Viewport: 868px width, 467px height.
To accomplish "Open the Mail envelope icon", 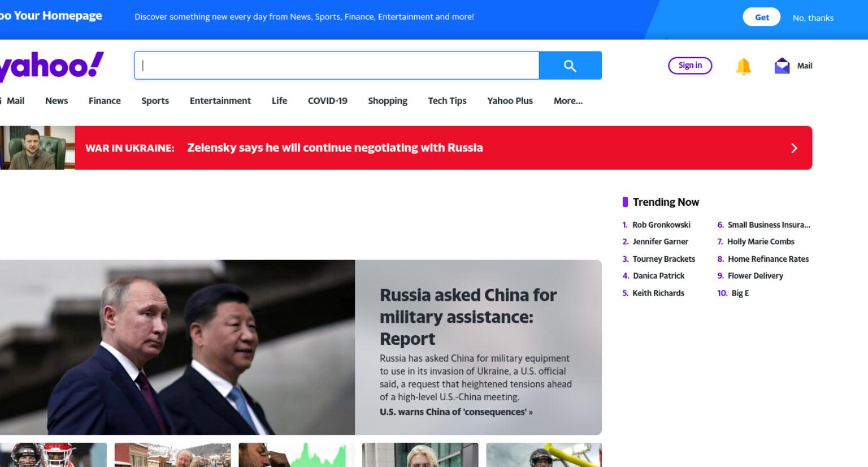I will click(x=782, y=66).
